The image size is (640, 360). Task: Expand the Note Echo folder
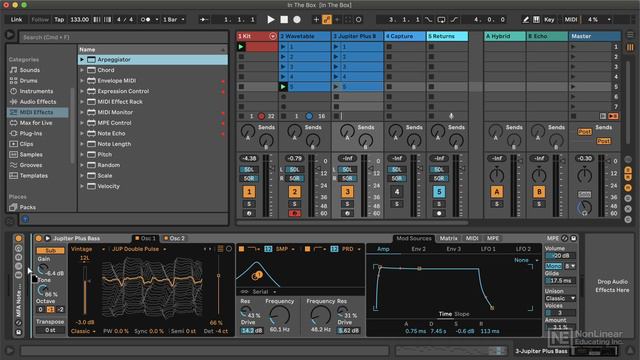pos(82,133)
